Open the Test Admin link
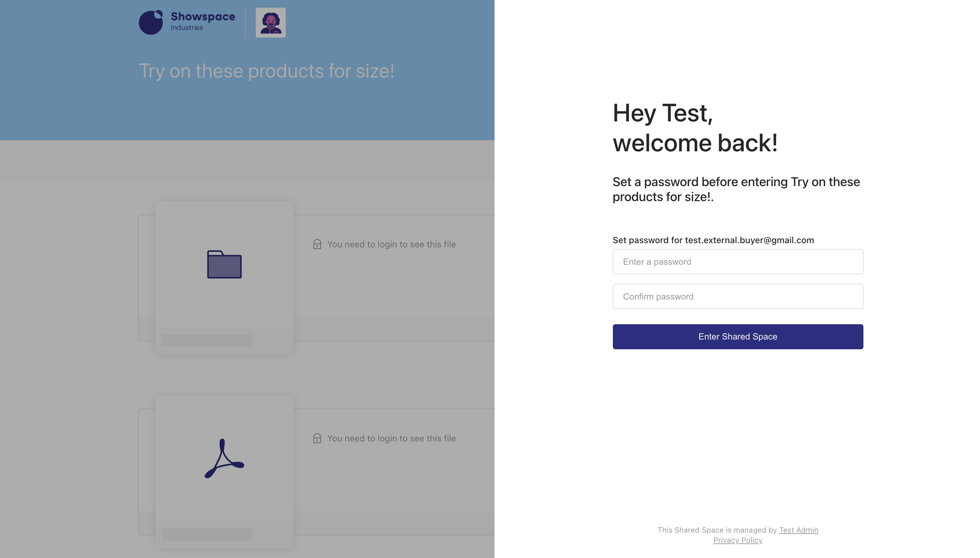 [798, 529]
